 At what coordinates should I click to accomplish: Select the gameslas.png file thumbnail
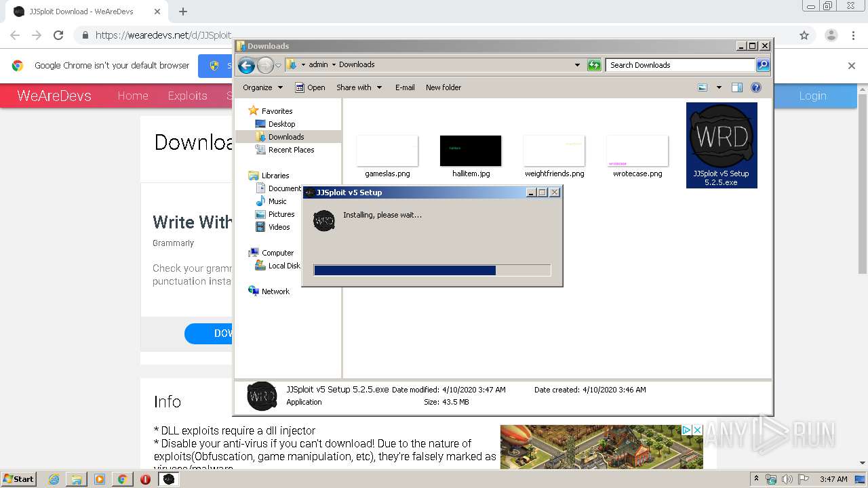click(x=387, y=150)
